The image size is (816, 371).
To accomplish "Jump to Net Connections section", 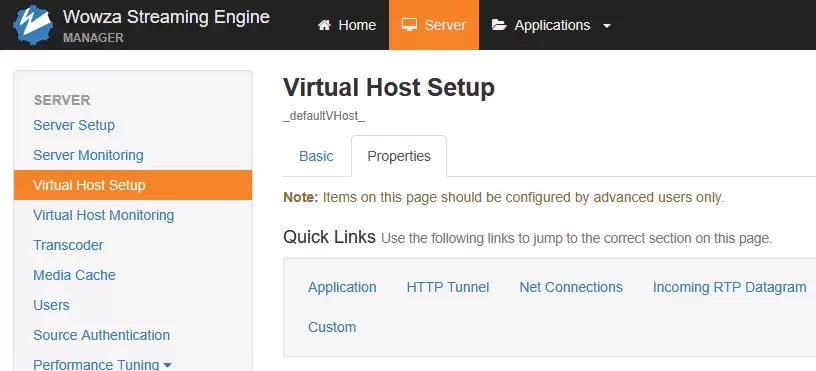I will point(571,287).
